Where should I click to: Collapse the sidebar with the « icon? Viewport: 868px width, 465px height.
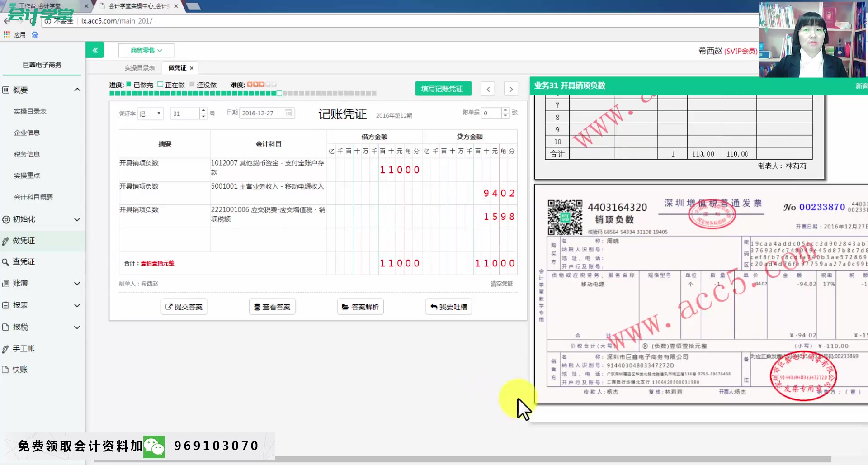pyautogui.click(x=94, y=50)
